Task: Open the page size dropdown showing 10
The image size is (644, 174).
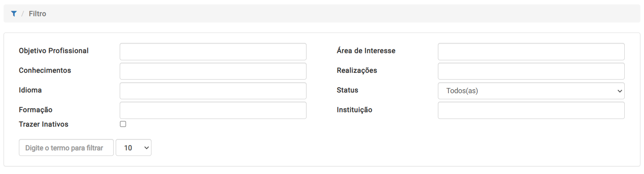Action: point(133,148)
